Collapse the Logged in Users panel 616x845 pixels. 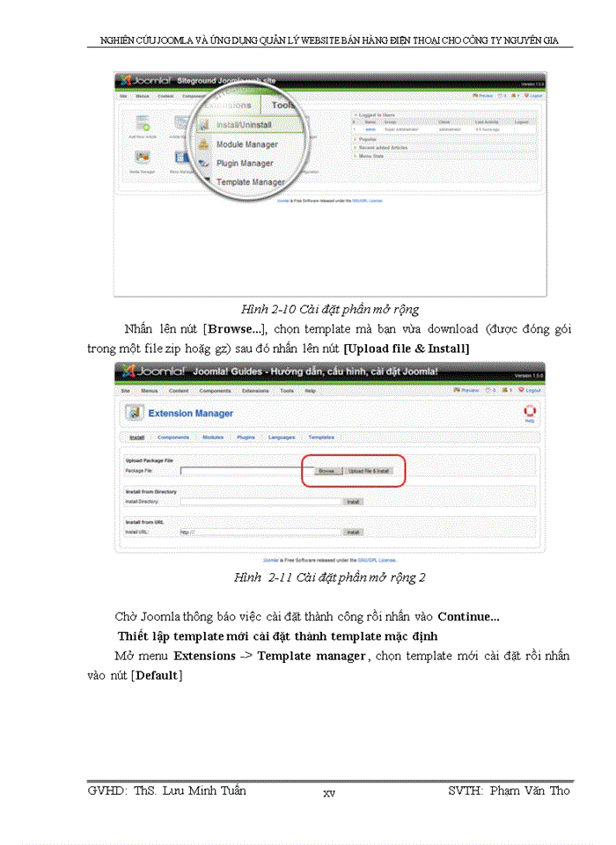coord(374,114)
